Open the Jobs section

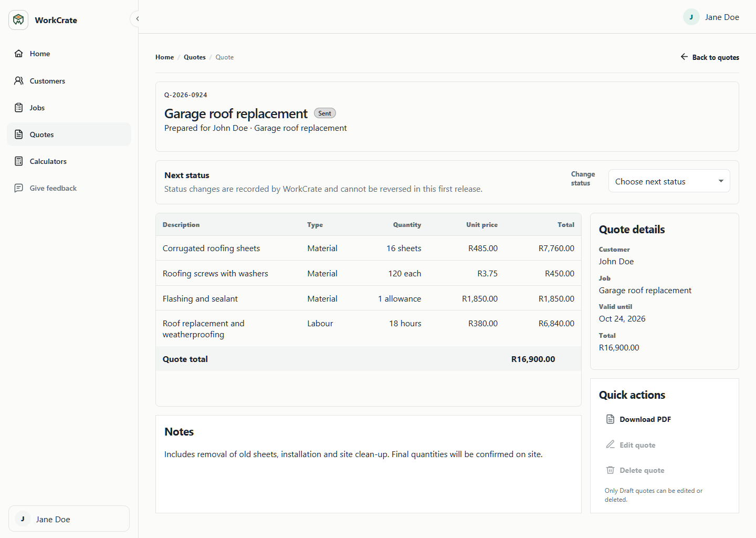click(69, 108)
